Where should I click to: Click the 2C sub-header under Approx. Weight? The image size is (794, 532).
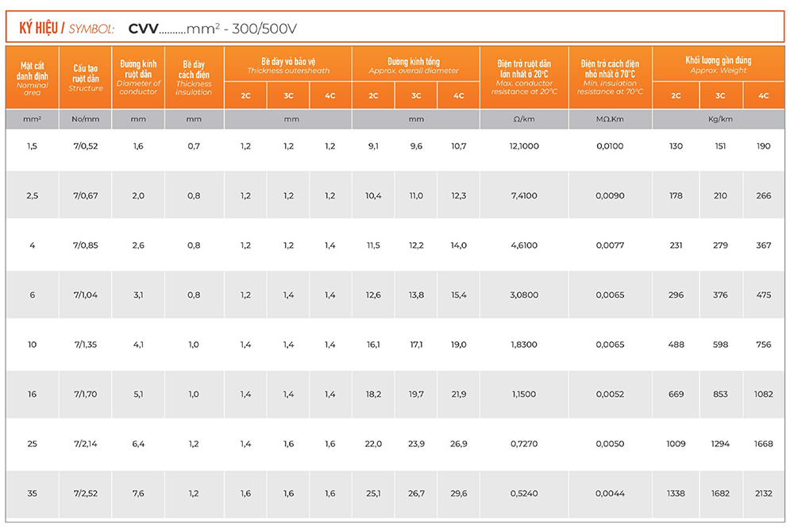pyautogui.click(x=676, y=95)
